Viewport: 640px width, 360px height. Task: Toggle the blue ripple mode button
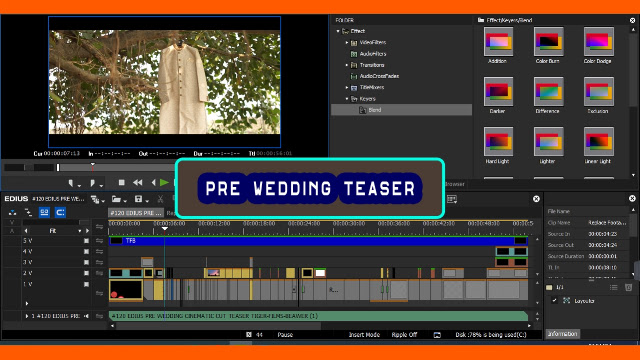(60, 212)
